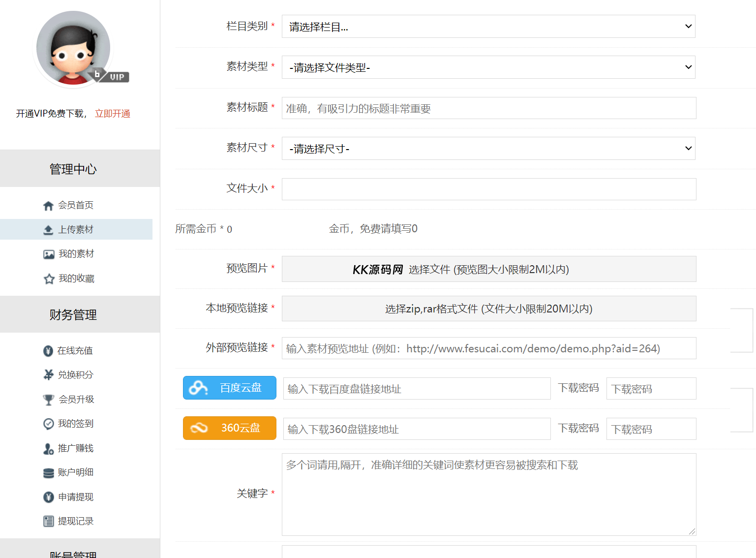756x558 pixels.
Task: Focus the 360 disk link address input
Action: point(417,429)
